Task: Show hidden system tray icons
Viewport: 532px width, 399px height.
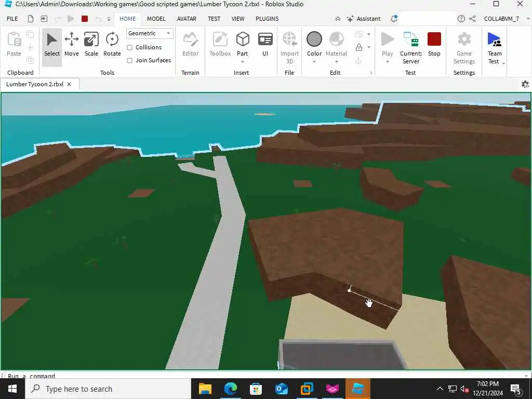Action: (440, 389)
